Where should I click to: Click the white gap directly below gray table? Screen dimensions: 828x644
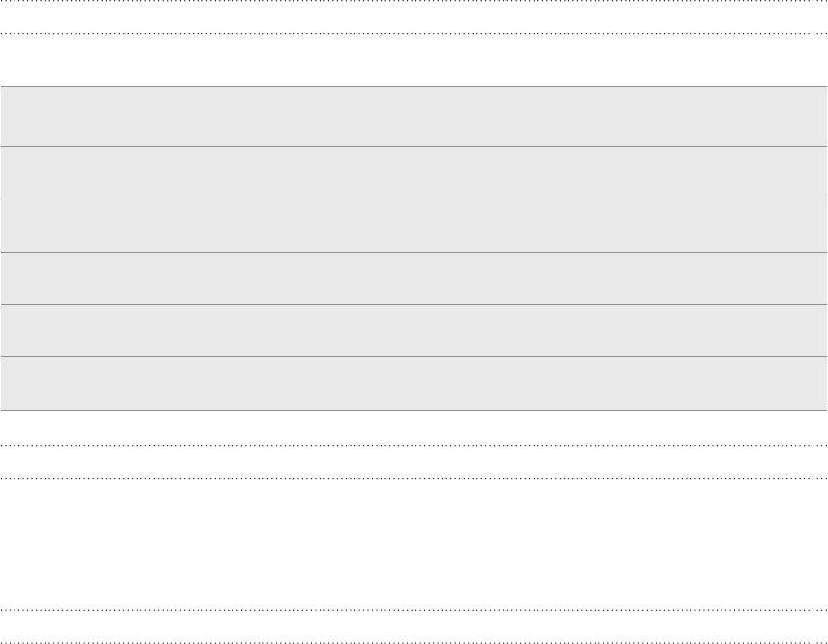click(414, 428)
